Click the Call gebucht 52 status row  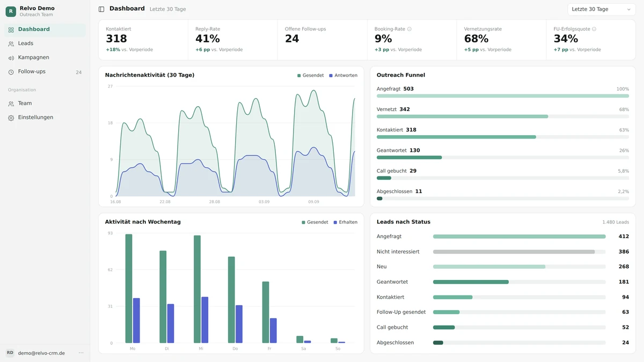[503, 327]
